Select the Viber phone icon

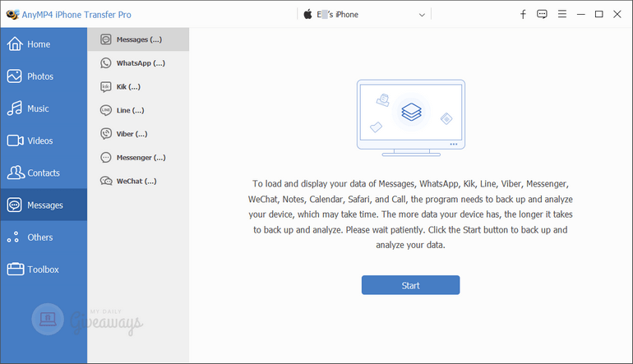(106, 134)
